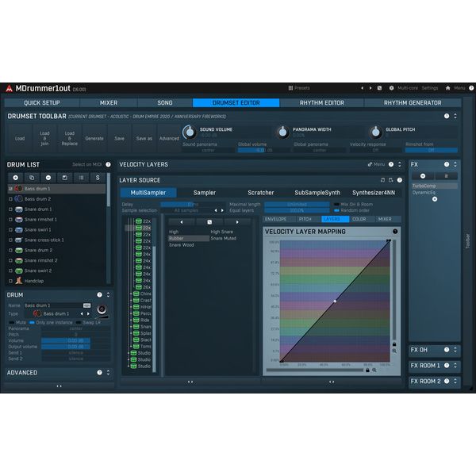
Task: Select the TurboComp effect in FX list
Action: point(435,186)
